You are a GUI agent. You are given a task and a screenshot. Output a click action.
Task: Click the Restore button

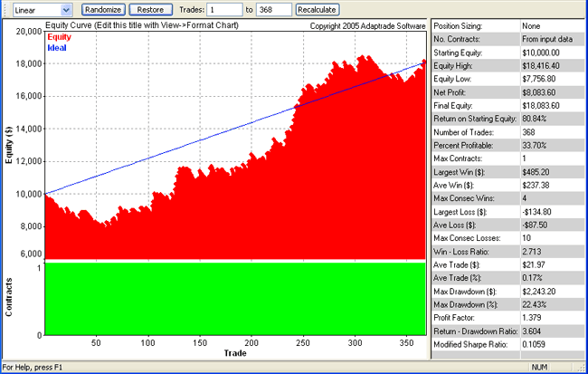[150, 10]
